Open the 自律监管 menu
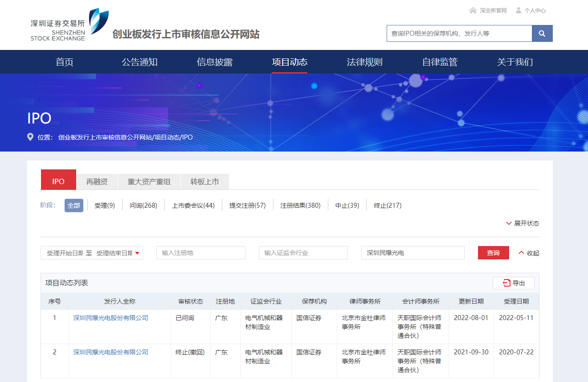The height and width of the screenshot is (382, 588). [440, 62]
